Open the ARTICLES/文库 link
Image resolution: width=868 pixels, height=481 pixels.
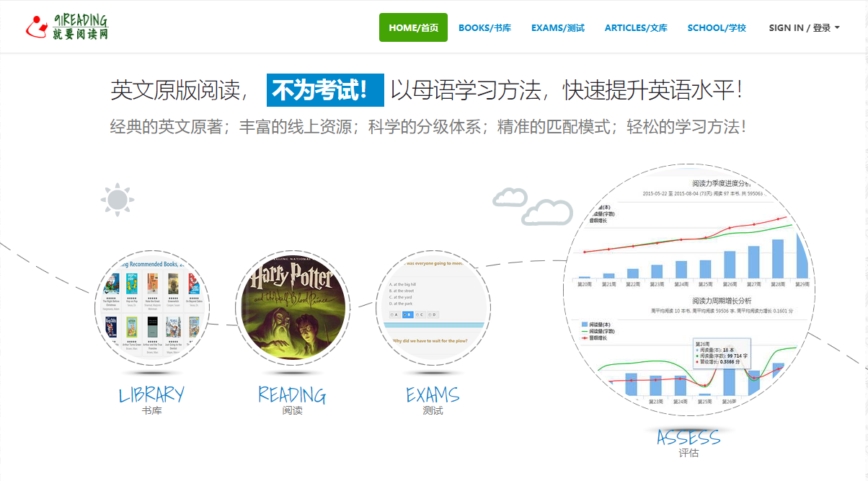[x=636, y=28]
